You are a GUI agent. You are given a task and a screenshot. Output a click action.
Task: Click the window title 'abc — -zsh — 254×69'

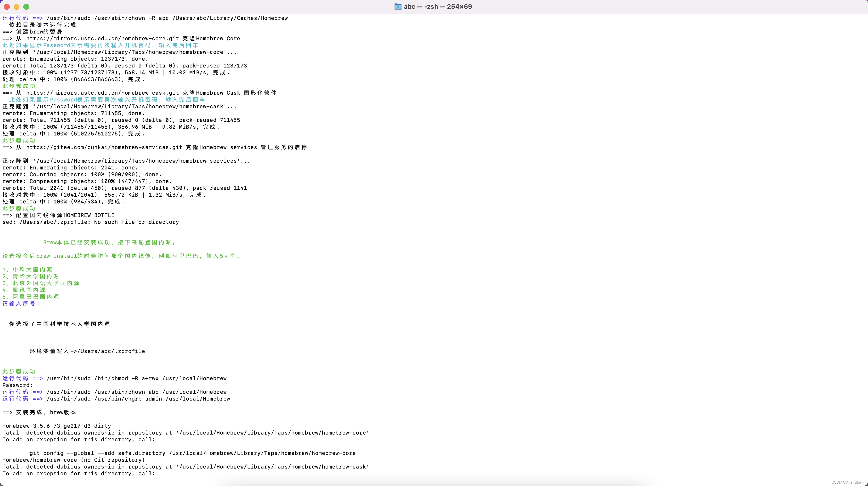438,7
